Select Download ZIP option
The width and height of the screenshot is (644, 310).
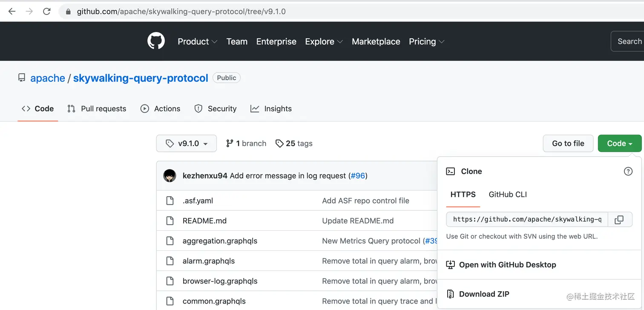point(484,294)
